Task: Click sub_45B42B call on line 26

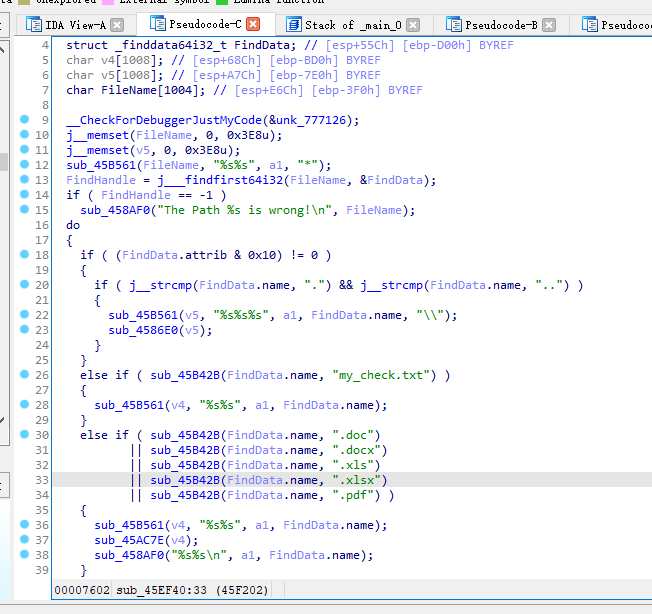Action: 185,375
